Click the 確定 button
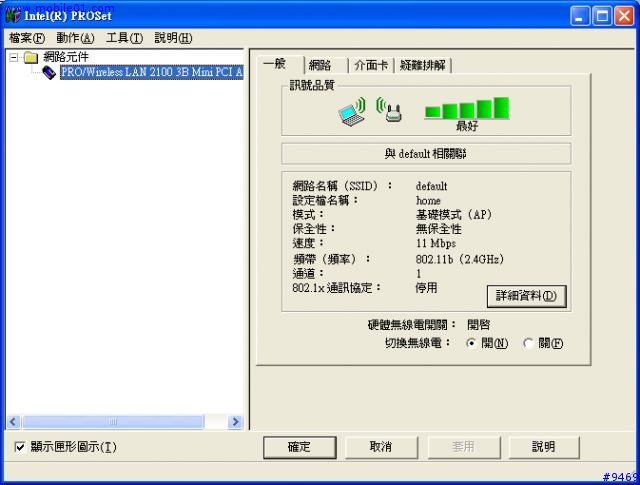Viewport: 640px width, 485px height. [300, 447]
